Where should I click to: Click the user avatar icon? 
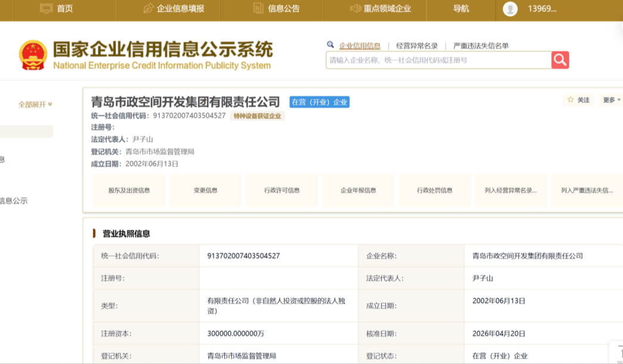click(510, 9)
